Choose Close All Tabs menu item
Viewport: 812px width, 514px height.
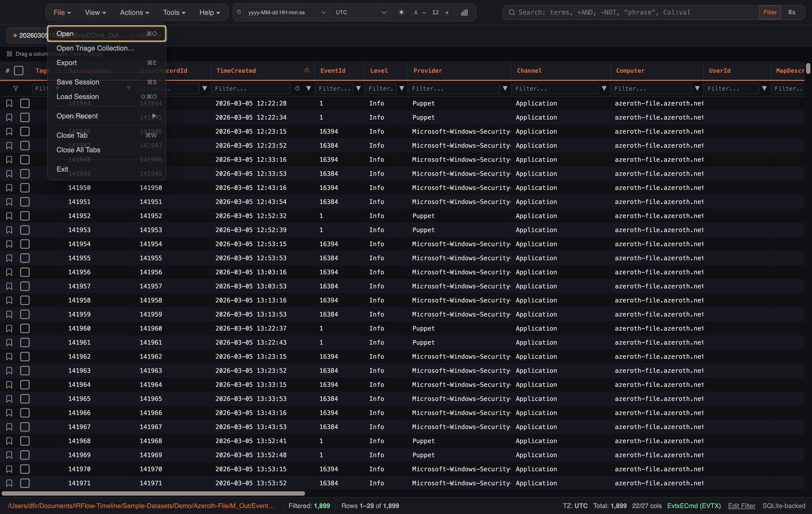point(107,150)
